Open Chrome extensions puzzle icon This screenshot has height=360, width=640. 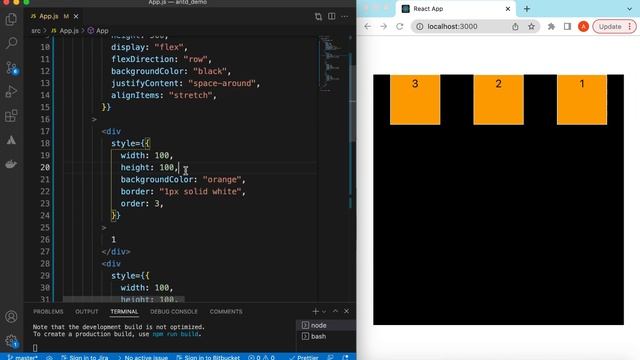pyautogui.click(x=551, y=27)
